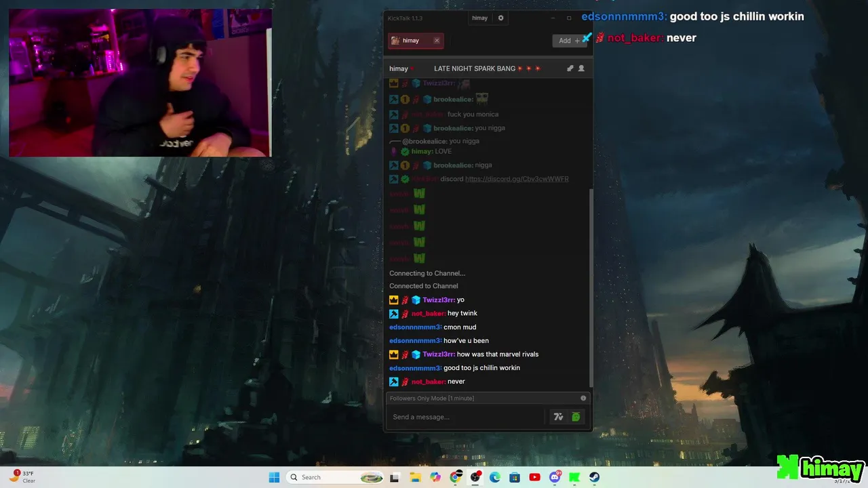Open YouTube app from the taskbar
The image size is (868, 488).
click(535, 477)
